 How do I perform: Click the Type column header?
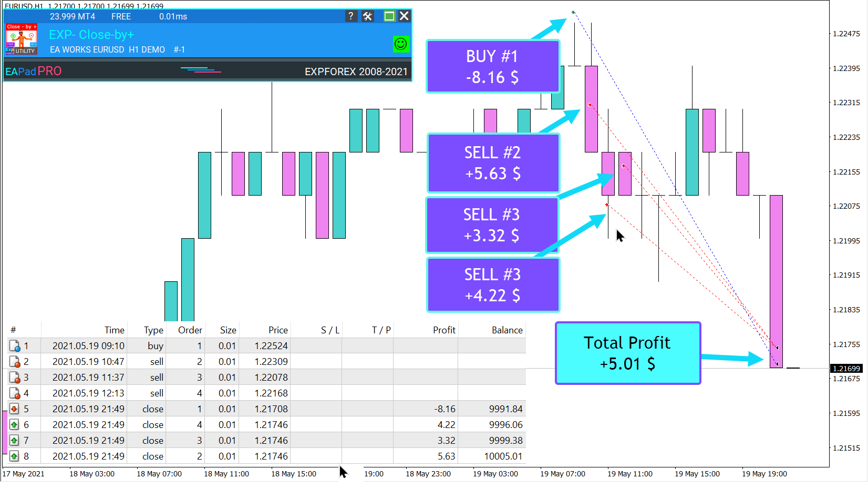click(x=153, y=330)
